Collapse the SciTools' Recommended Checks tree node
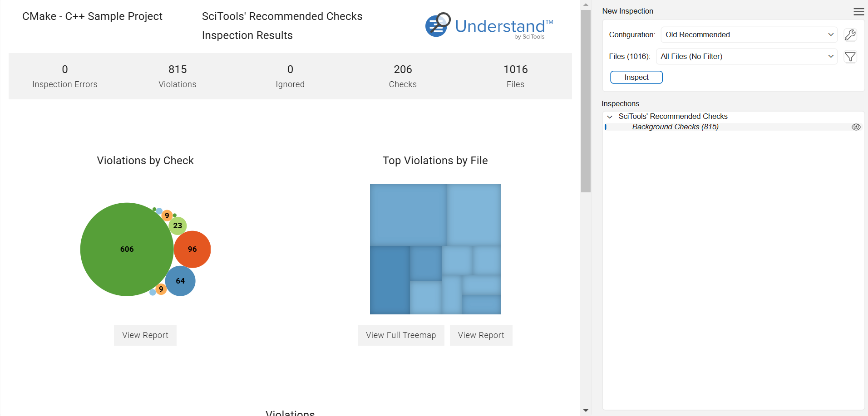 pos(610,117)
